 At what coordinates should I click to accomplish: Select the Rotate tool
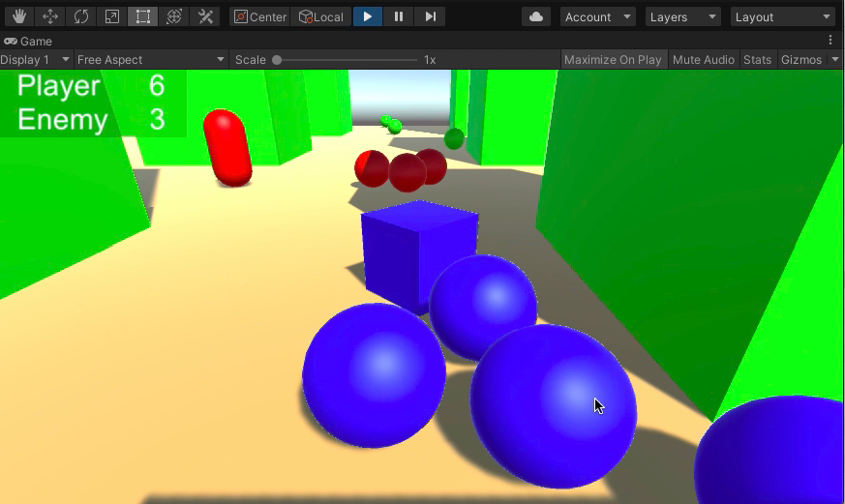(x=81, y=16)
